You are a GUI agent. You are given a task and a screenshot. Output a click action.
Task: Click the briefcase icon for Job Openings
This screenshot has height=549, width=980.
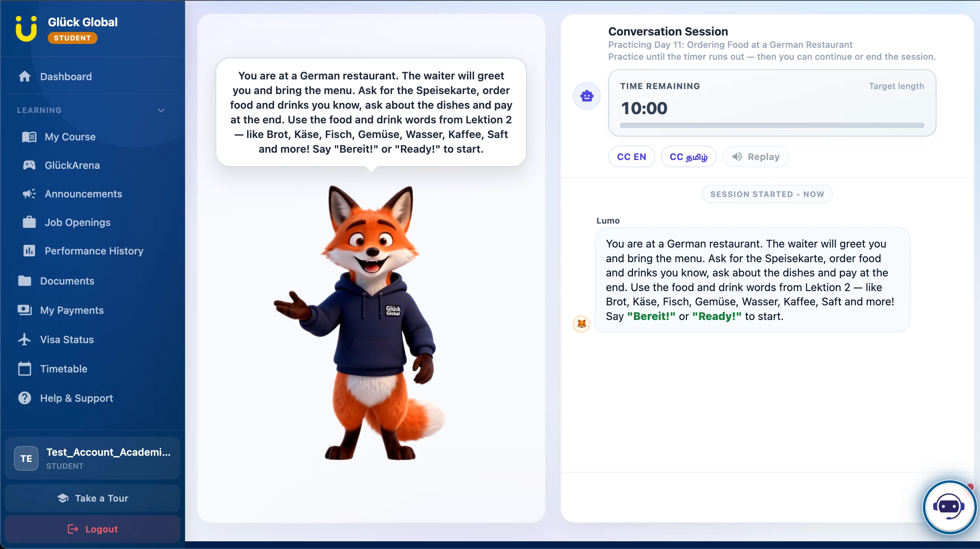pos(29,222)
